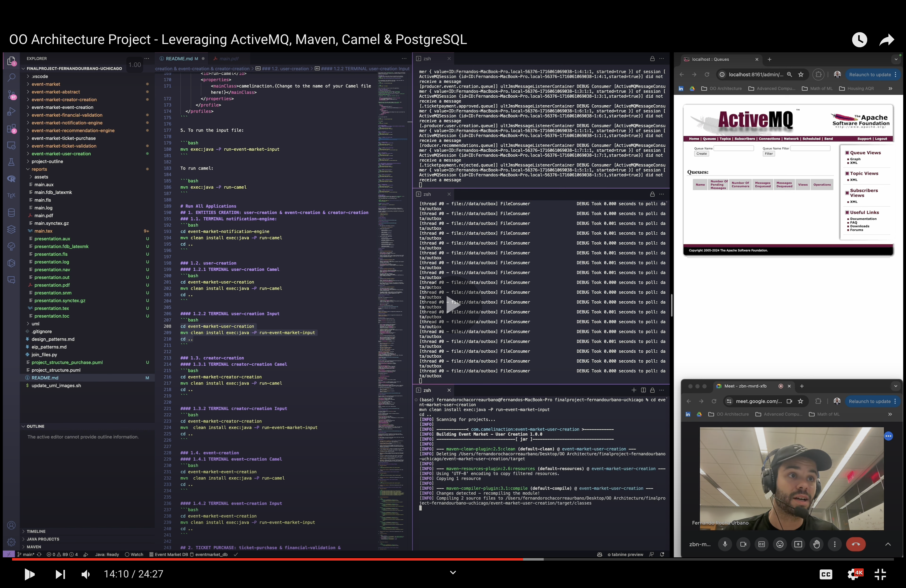
Task: Open the Topics link in ActiveMQ navigation
Action: [725, 139]
